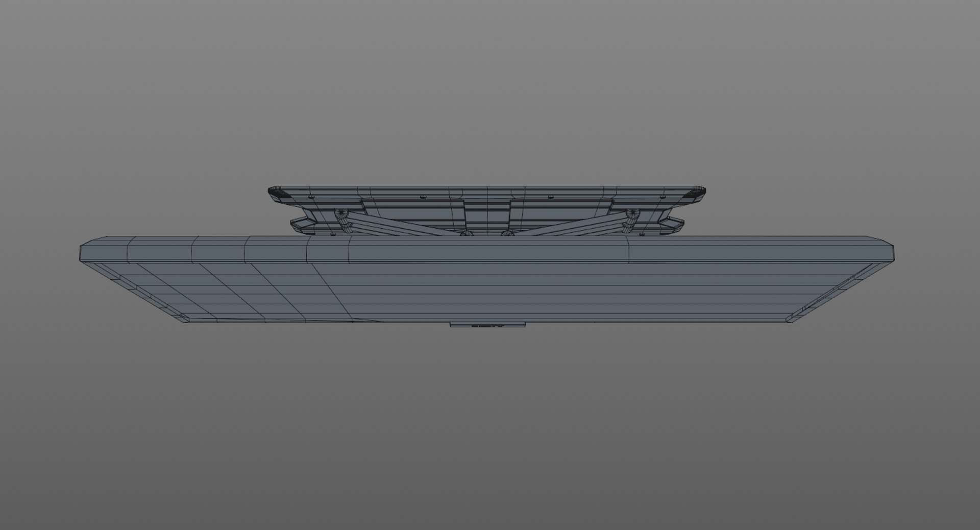
Task: Select the small logo tab under the screen
Action: tap(487, 325)
